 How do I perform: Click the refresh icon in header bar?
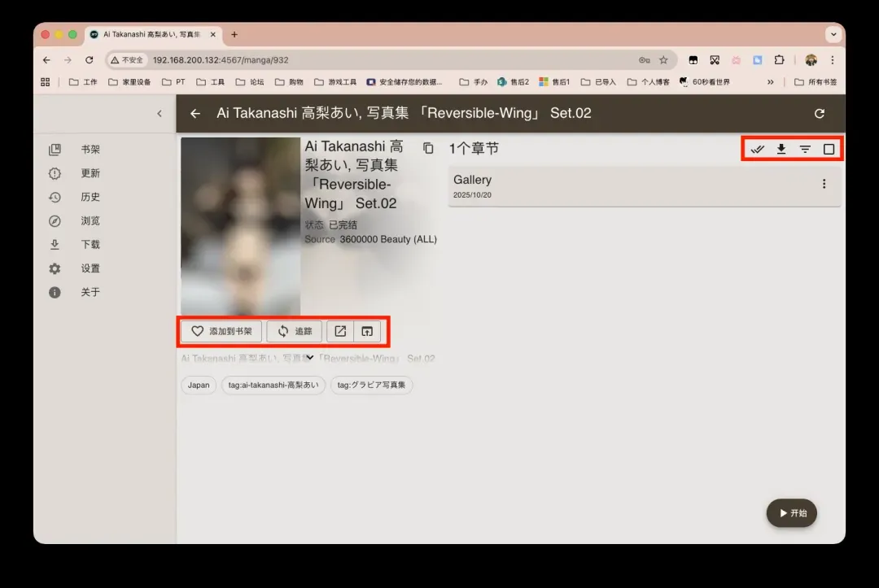click(x=820, y=114)
